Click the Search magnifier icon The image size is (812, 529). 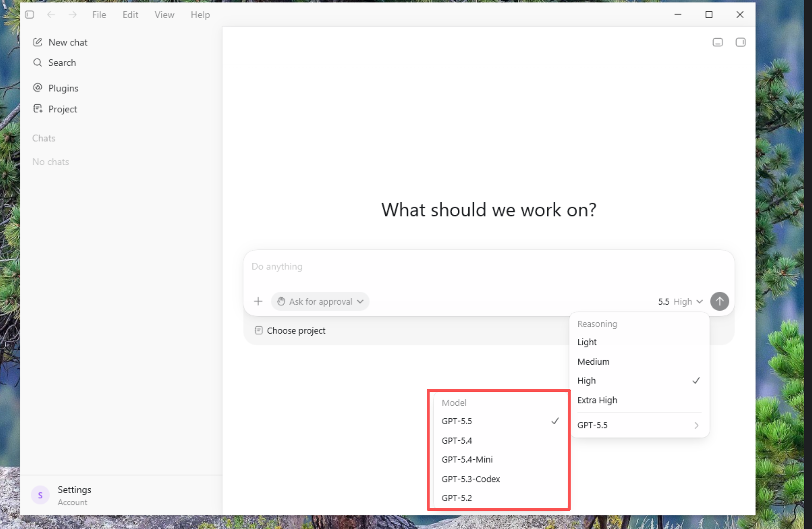[x=38, y=63]
